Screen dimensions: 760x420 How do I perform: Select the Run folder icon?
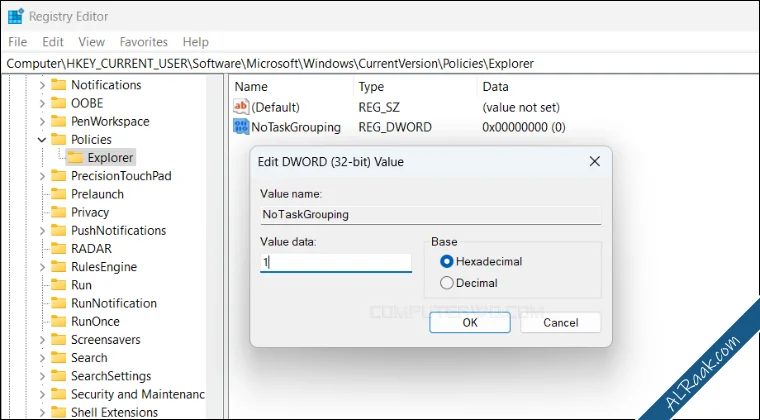click(x=59, y=285)
